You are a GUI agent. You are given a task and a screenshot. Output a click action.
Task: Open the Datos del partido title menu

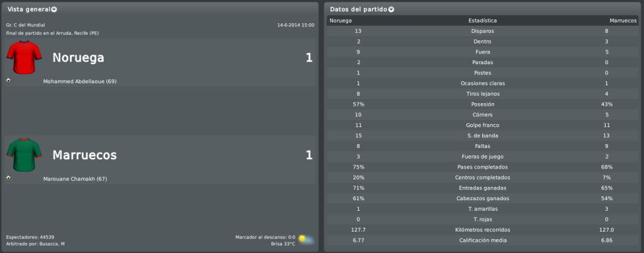click(359, 9)
